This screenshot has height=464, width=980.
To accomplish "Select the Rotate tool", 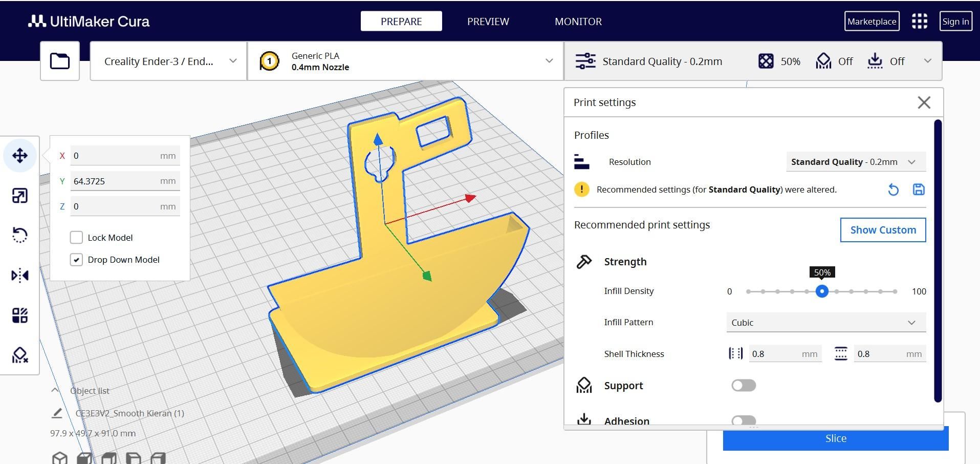I will click(x=20, y=235).
